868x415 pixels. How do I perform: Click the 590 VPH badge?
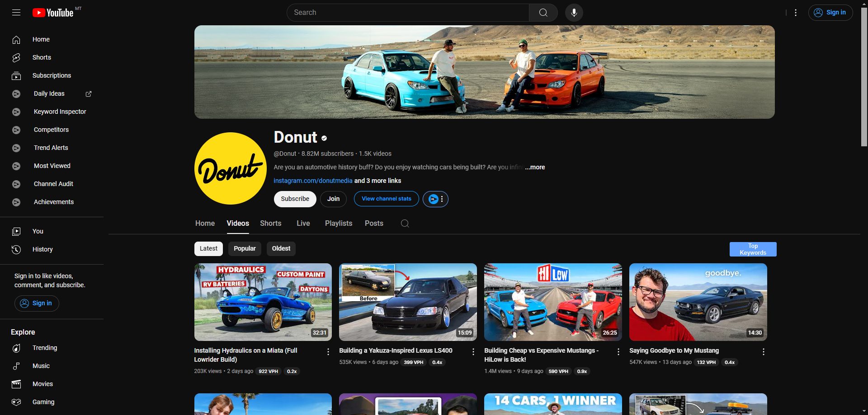click(558, 371)
